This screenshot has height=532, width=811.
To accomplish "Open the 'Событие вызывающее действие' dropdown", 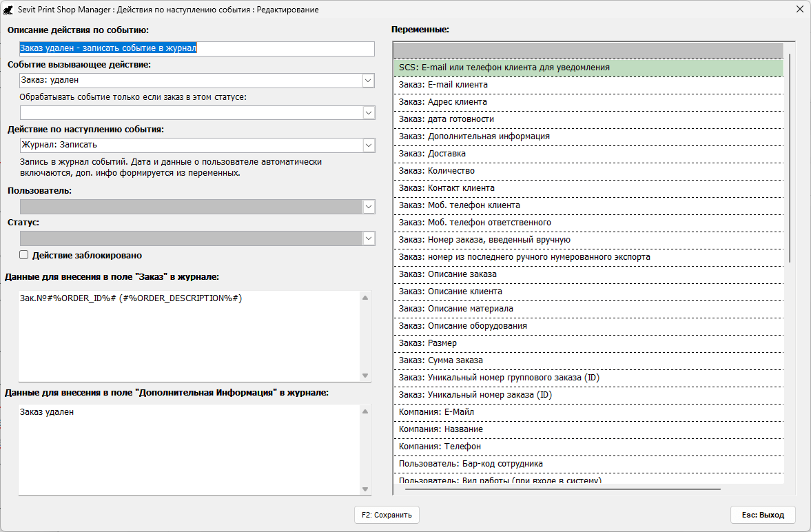I will pos(368,81).
